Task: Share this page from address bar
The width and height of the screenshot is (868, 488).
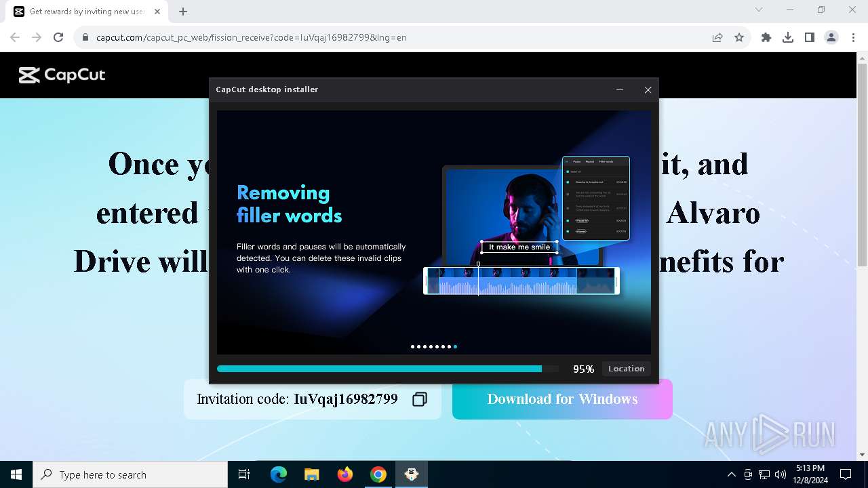Action: (x=717, y=37)
